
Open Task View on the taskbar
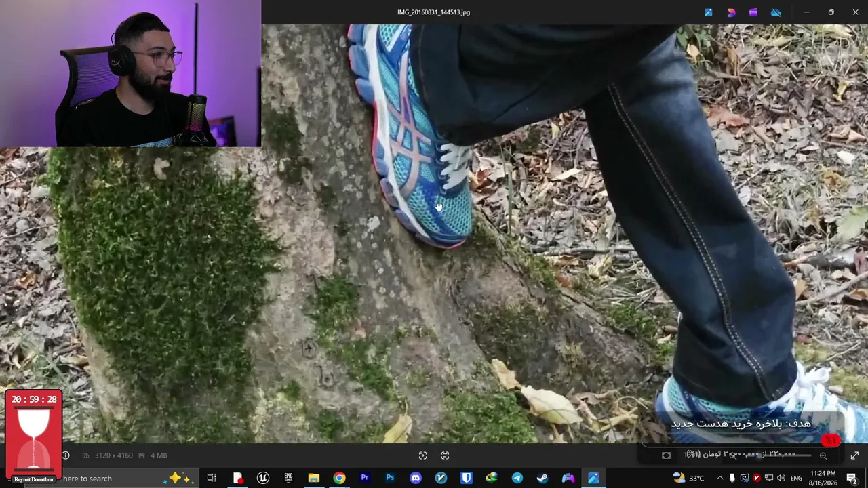point(212,479)
